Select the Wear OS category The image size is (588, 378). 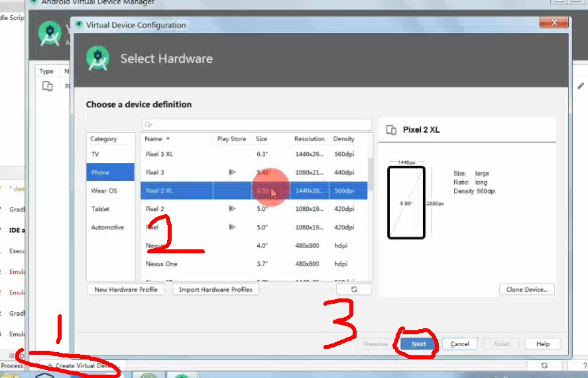coord(110,190)
